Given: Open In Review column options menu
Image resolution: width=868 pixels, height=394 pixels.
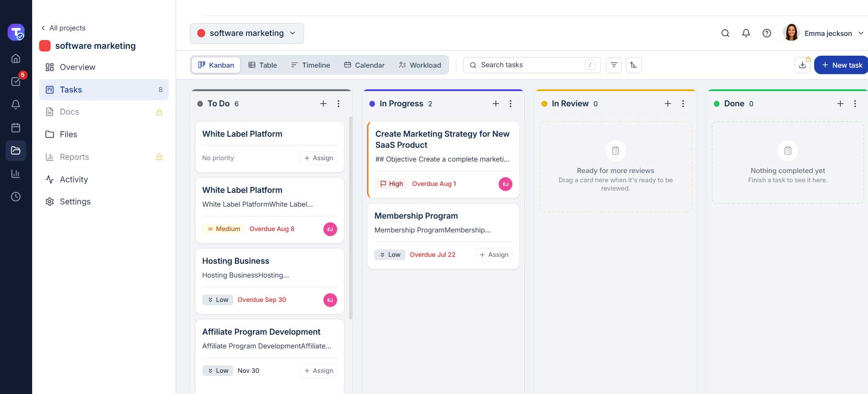Looking at the screenshot, I should click(683, 104).
